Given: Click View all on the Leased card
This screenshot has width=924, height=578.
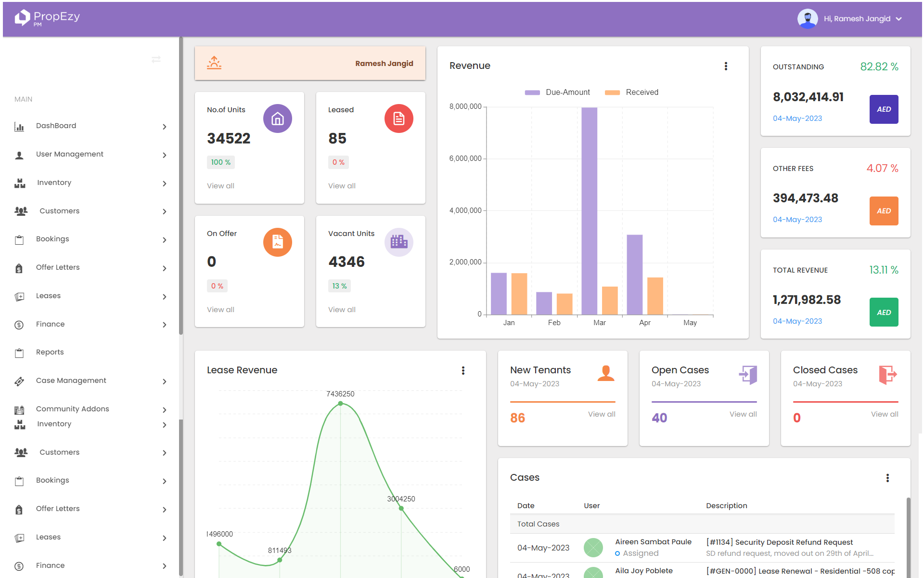Looking at the screenshot, I should coord(342,185).
